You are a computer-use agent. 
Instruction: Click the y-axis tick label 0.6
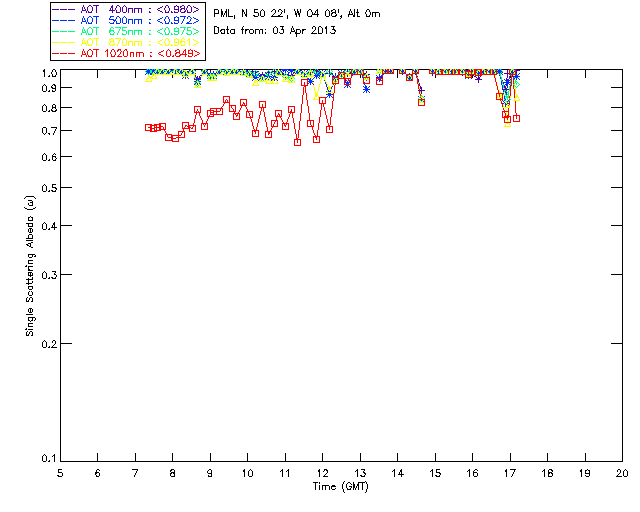point(49,157)
